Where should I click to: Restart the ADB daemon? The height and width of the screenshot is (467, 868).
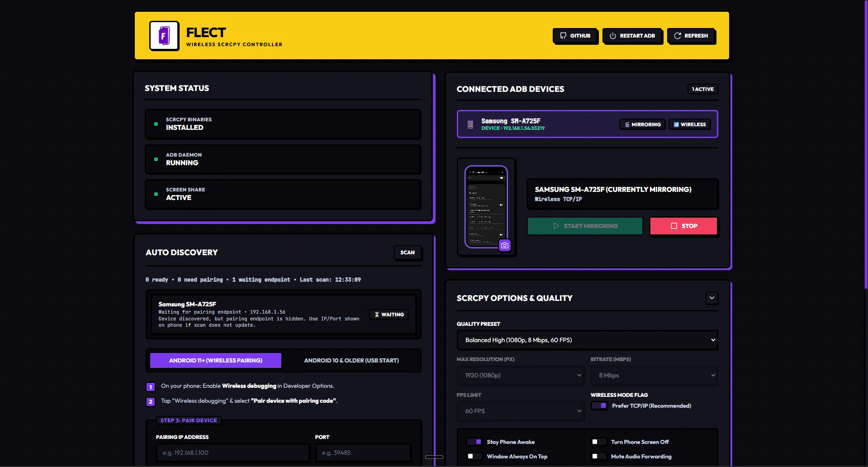click(x=632, y=36)
